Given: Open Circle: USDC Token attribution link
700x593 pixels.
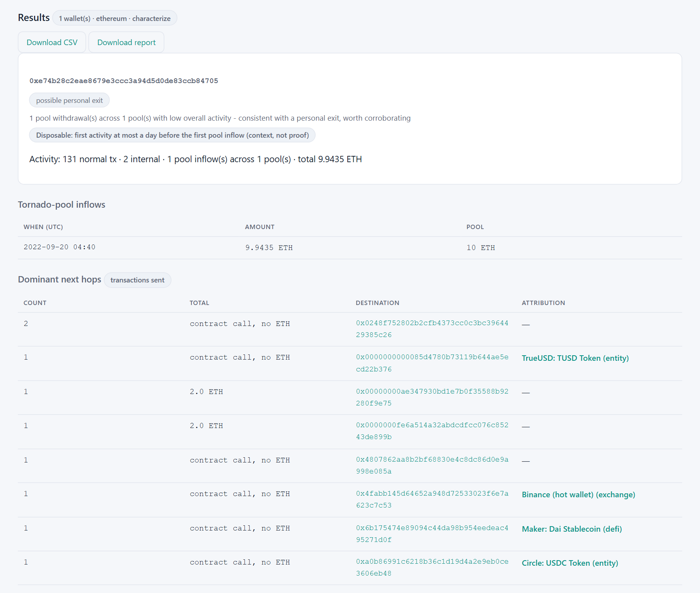Looking at the screenshot, I should (570, 563).
